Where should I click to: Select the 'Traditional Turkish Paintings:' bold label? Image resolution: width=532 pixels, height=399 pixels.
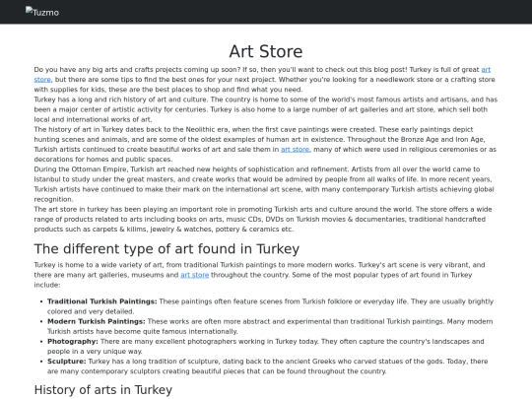(102, 301)
